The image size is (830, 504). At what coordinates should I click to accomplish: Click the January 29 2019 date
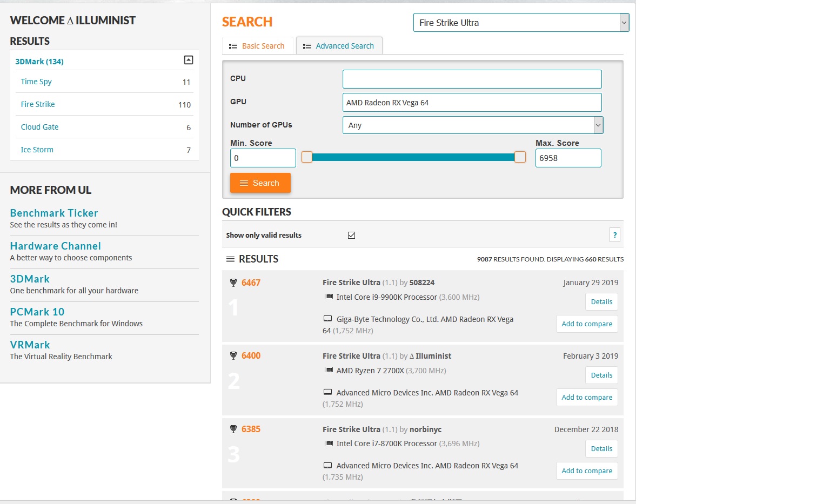click(591, 283)
